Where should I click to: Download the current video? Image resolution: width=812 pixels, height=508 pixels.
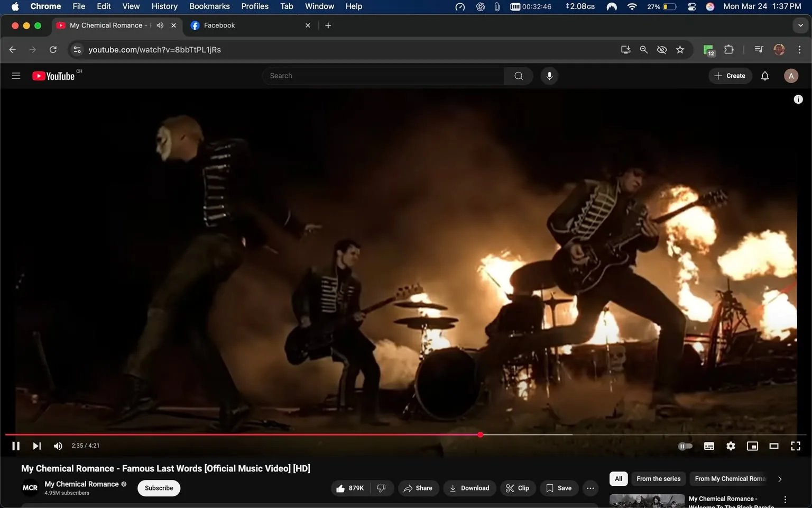pyautogui.click(x=469, y=488)
